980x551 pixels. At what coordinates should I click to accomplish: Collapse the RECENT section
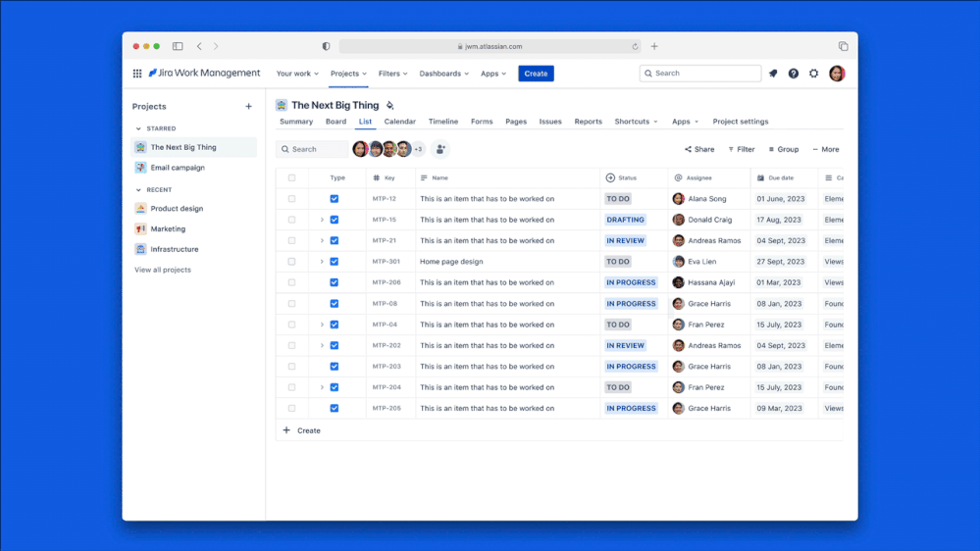(138, 190)
